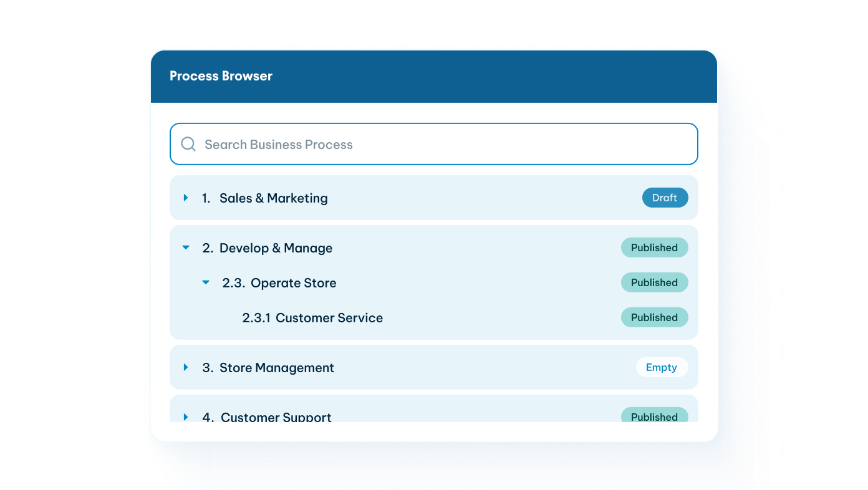Click Published badge on Develop & Manage

click(x=654, y=247)
